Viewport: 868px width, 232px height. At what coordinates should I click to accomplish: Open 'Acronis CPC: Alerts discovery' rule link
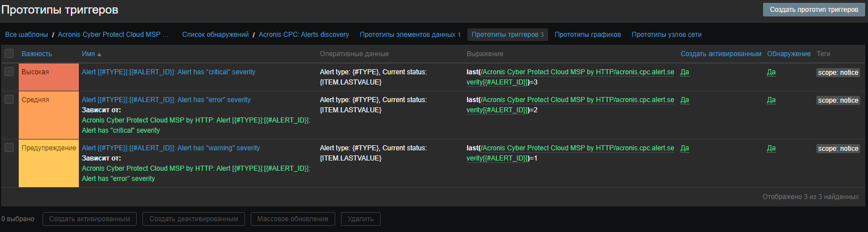(x=304, y=35)
